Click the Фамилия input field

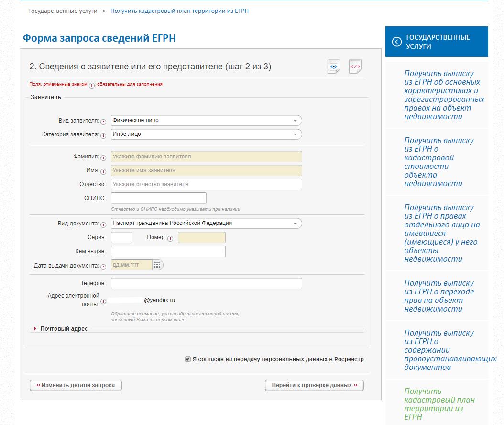[207, 157]
